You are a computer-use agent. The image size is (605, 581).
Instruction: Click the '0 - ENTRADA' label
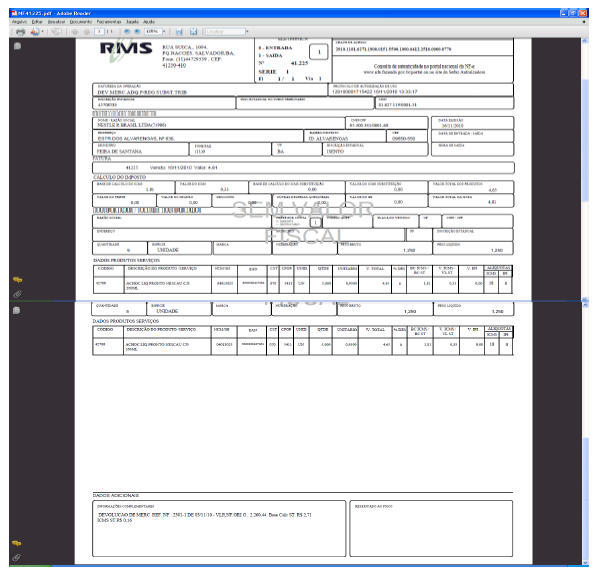275,48
